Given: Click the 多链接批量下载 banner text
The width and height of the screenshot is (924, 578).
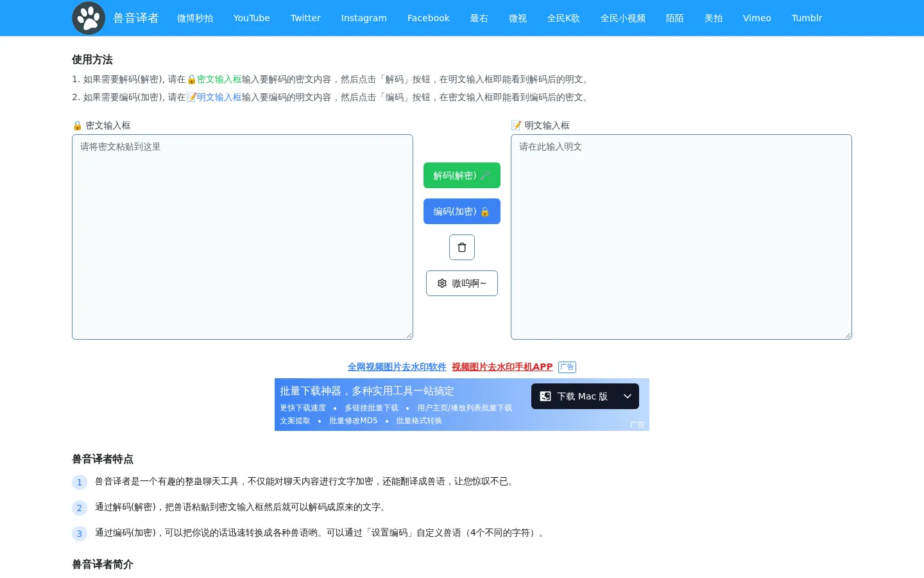Looking at the screenshot, I should point(372,408).
